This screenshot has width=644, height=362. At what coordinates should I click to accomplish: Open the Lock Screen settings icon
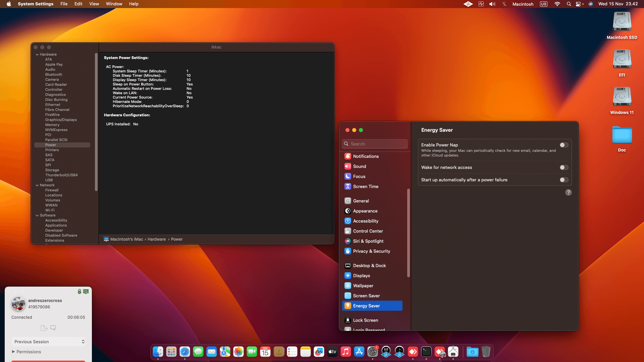[x=348, y=320]
